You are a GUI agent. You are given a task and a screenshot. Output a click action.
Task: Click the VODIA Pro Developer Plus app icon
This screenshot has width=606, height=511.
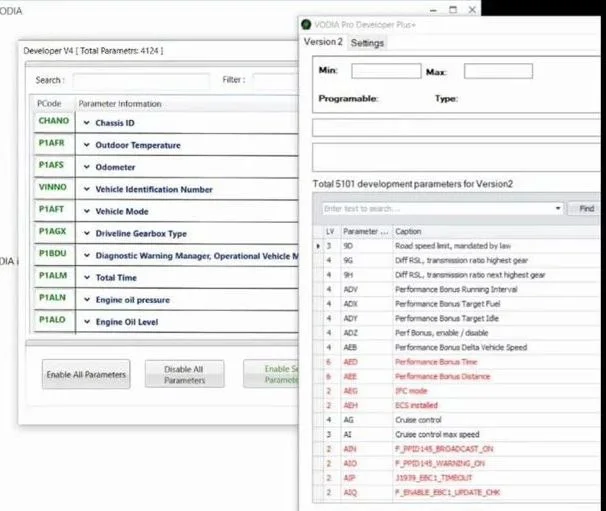coord(306,24)
